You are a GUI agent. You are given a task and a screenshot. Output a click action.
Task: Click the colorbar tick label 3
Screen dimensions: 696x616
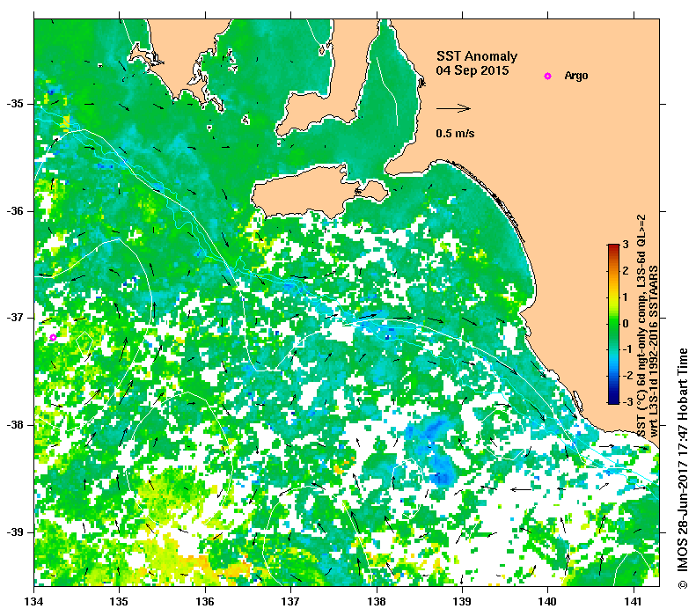(626, 244)
